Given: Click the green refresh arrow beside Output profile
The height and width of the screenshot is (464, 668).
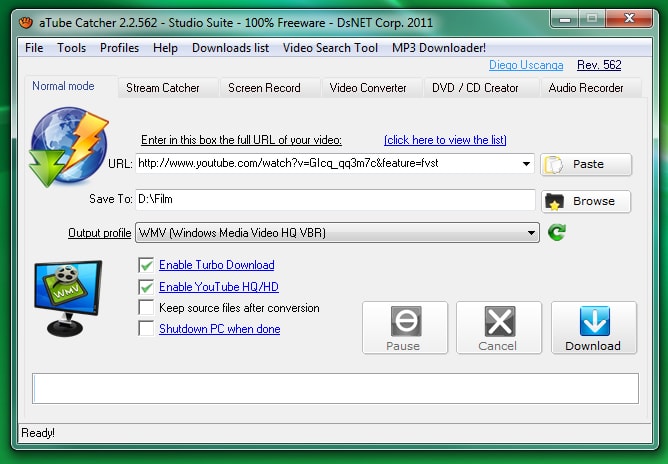Looking at the screenshot, I should point(557,232).
